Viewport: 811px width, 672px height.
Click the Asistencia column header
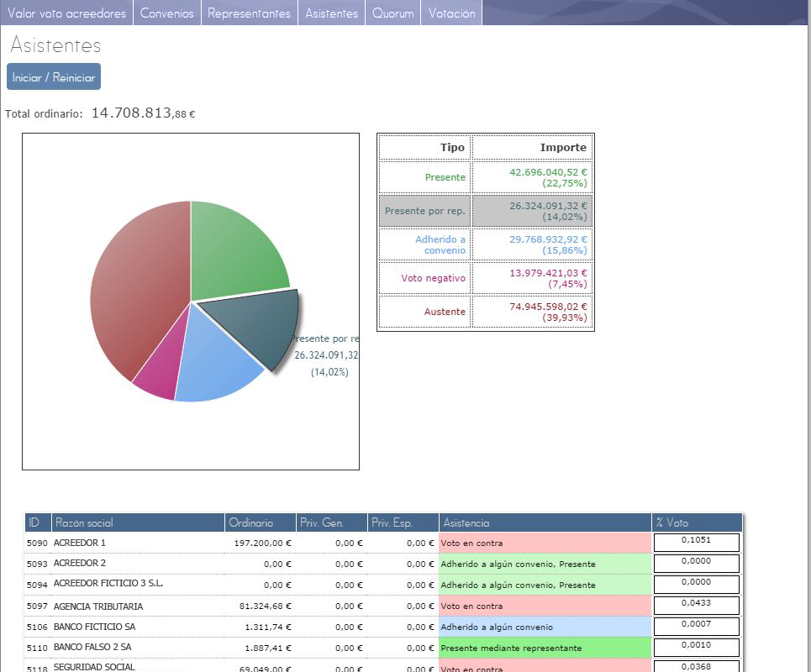[x=545, y=522]
